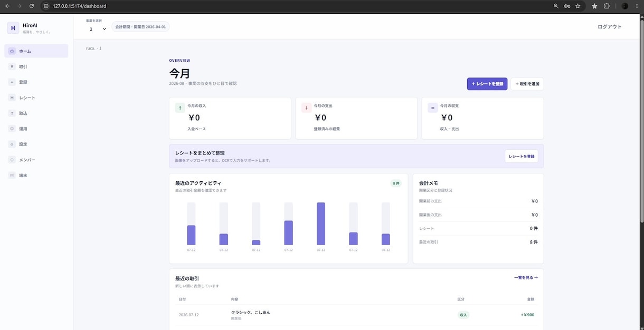Click the 区分 column header
This screenshot has height=330, width=644.
click(461, 299)
